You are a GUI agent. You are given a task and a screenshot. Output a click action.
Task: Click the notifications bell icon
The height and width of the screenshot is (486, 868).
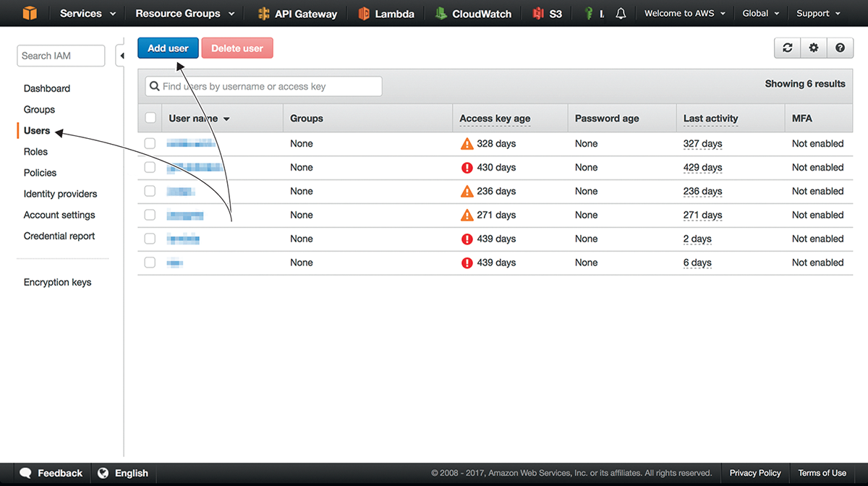[621, 14]
